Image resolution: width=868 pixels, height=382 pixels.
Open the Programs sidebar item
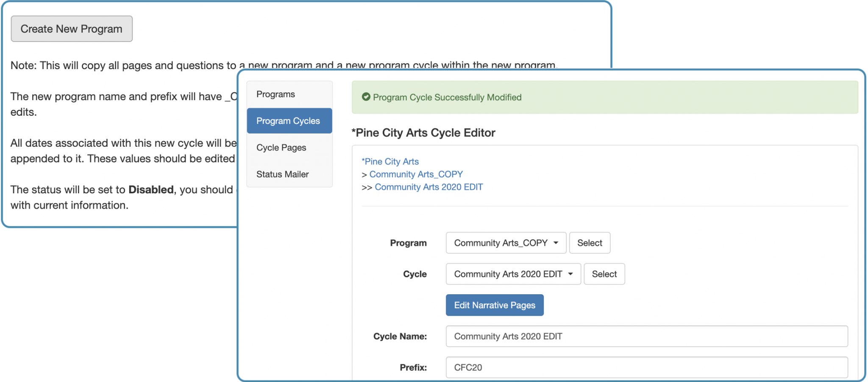[x=275, y=94]
